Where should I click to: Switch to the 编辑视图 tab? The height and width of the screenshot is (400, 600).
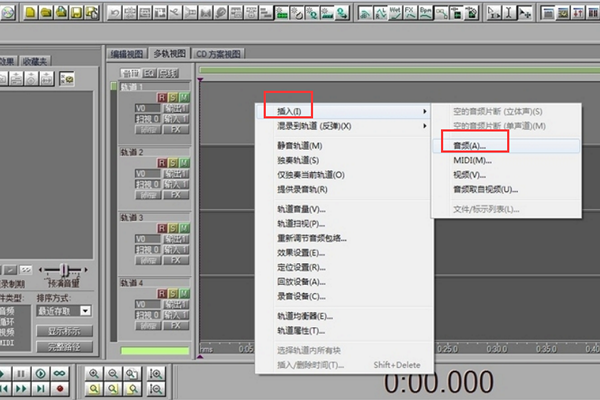(127, 53)
